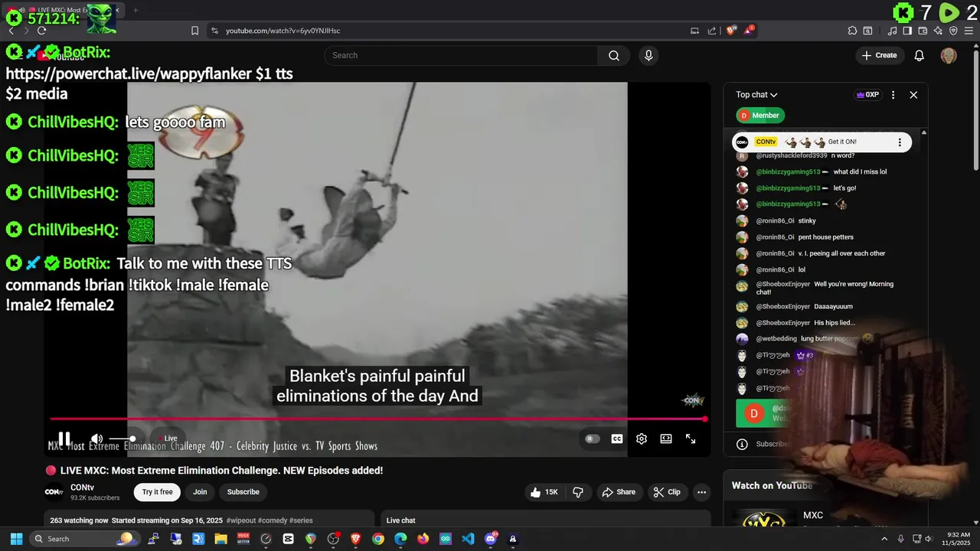Screen dimensions: 980x551
Task: Click the page share icon in address bar
Action: click(712, 31)
